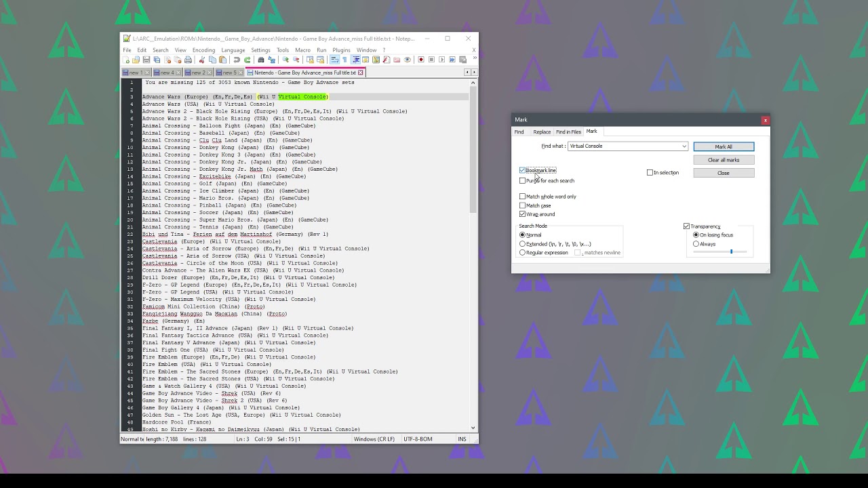
Task: Click the Mark All button
Action: pyautogui.click(x=724, y=147)
